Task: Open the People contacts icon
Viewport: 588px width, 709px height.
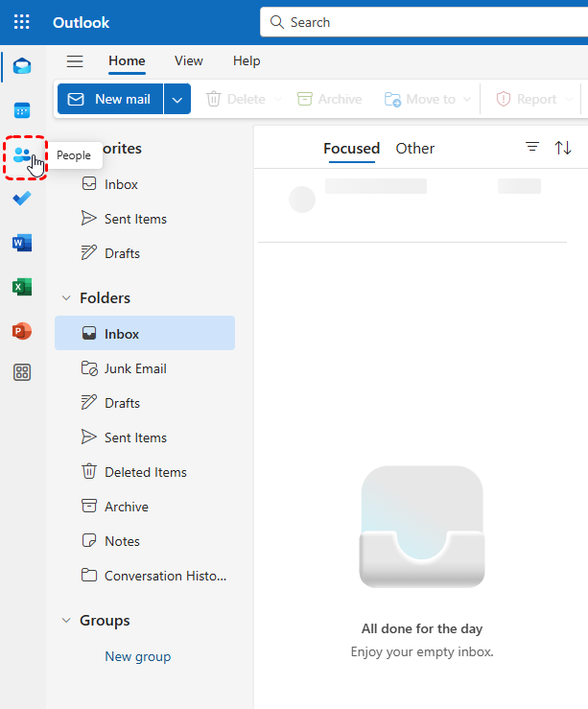Action: (x=22, y=155)
